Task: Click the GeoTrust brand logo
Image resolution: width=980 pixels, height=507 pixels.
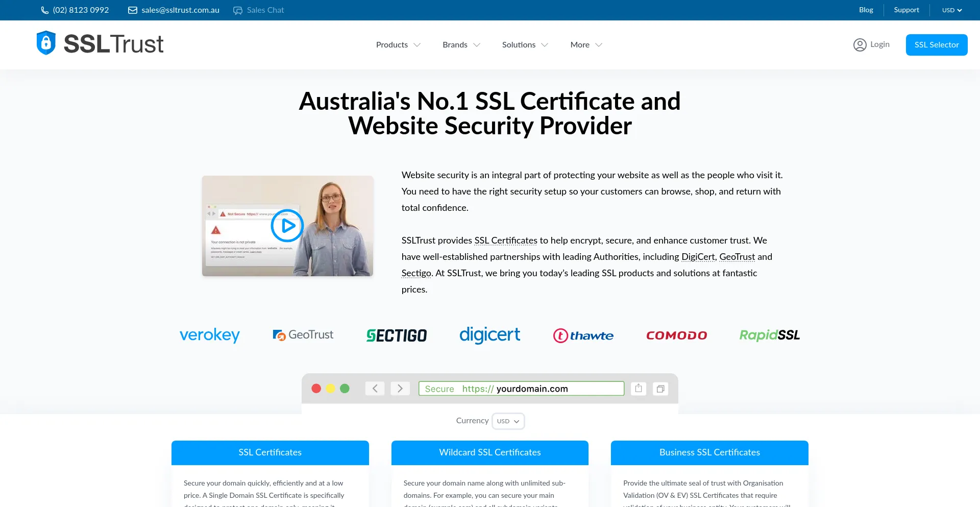Action: [x=303, y=335]
